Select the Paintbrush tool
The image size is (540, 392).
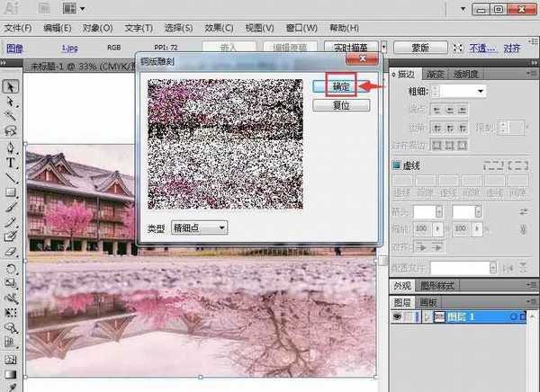[12, 207]
